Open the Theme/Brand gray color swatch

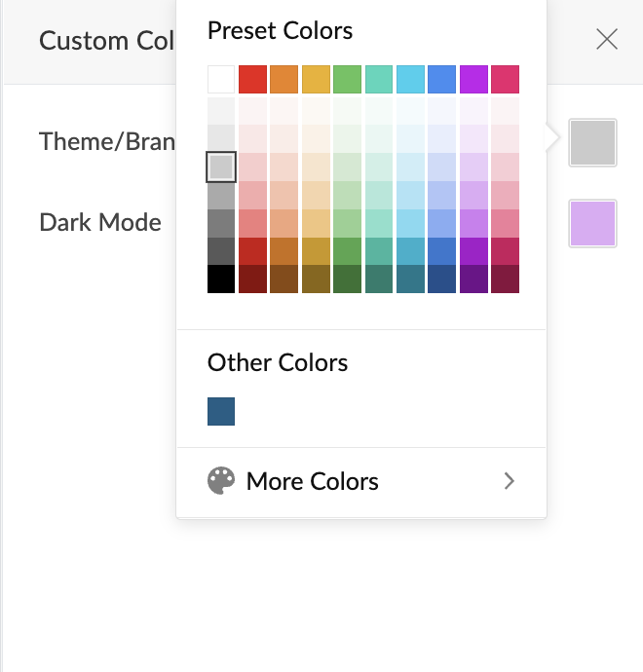coord(592,142)
